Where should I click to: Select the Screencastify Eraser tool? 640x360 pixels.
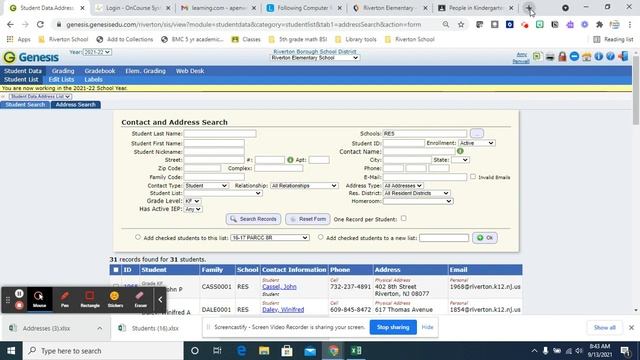pos(140,300)
